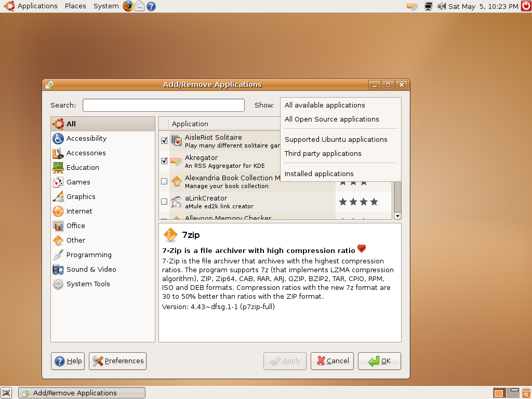The width and height of the screenshot is (532, 399).
Task: Uncheck the AisleRiot Solitaire checkbox
Action: [x=164, y=140]
